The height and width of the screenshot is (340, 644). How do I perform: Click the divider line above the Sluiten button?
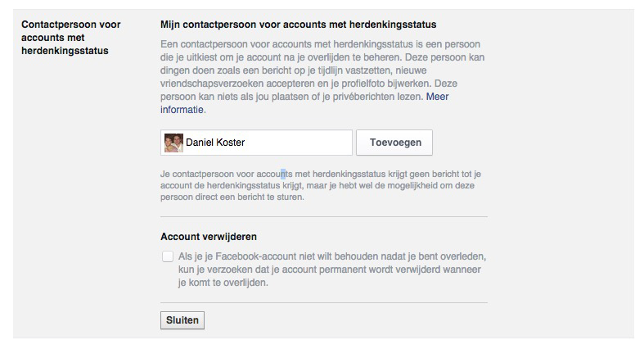(x=324, y=303)
